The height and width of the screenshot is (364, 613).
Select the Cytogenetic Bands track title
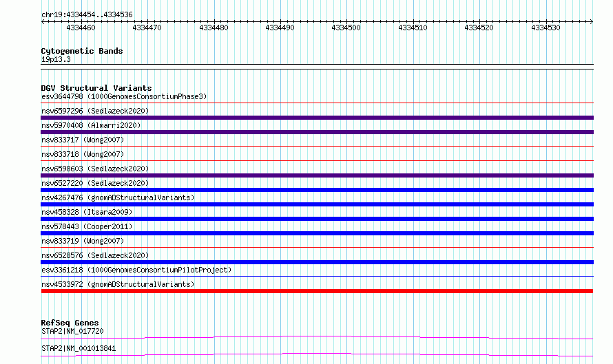(x=82, y=51)
